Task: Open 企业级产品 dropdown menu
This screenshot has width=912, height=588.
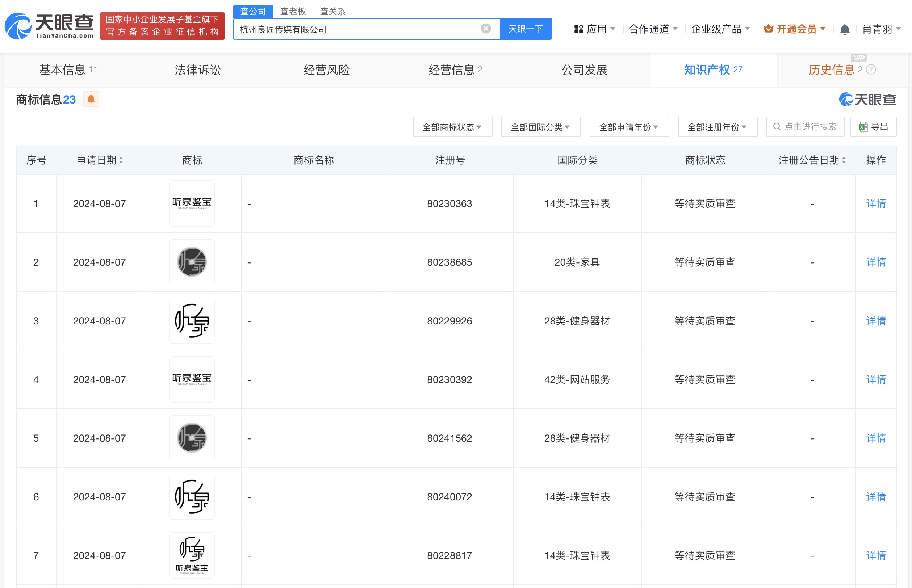Action: pos(721,29)
